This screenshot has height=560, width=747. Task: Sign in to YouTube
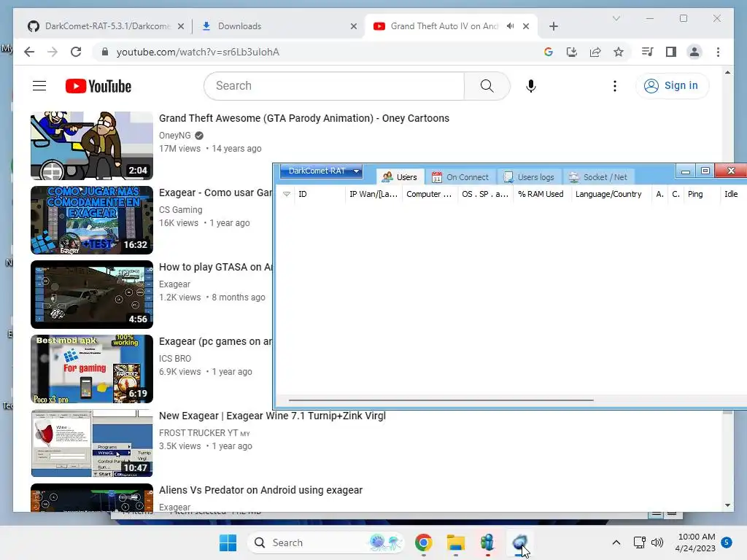pyautogui.click(x=672, y=86)
